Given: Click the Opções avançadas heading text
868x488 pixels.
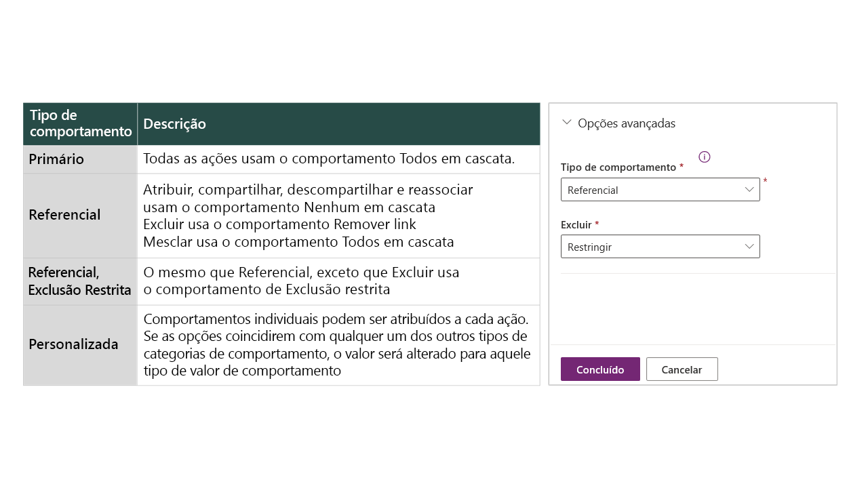Looking at the screenshot, I should (x=627, y=123).
